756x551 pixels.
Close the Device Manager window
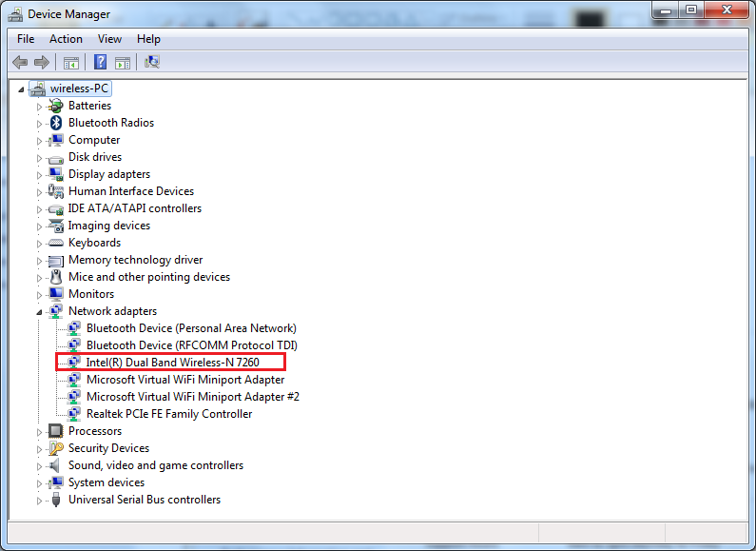point(727,10)
